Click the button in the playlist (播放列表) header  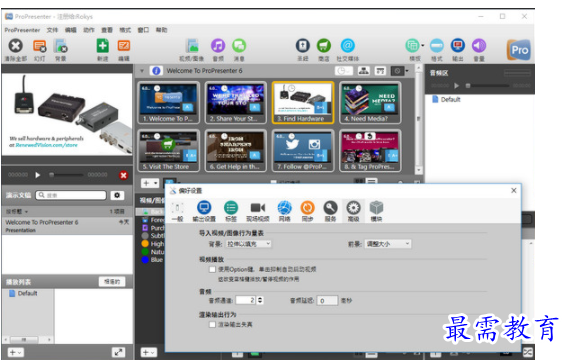point(112,282)
